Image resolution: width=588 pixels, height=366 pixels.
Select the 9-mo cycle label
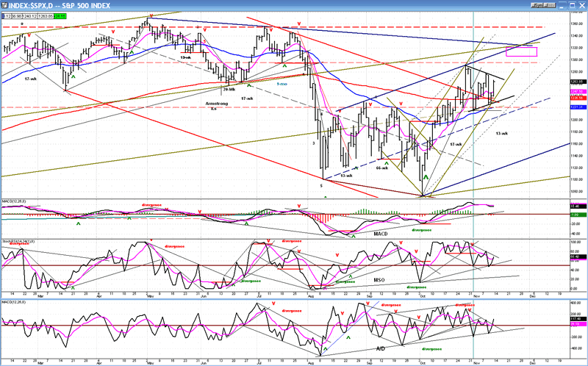tap(283, 84)
